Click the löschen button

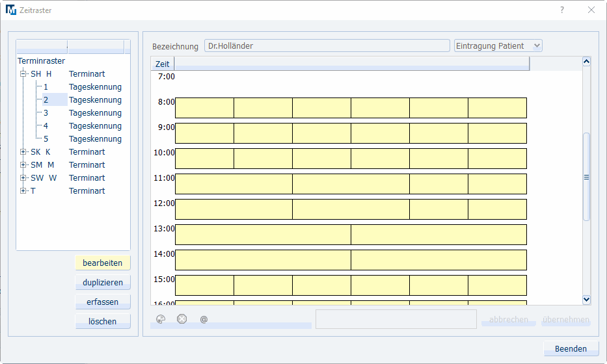pyautogui.click(x=103, y=322)
